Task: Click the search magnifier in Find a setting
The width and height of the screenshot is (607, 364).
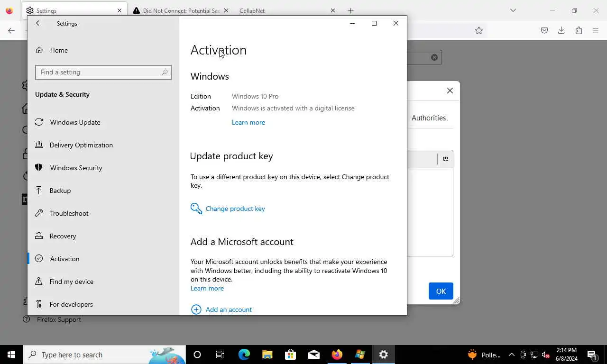Action: tap(165, 73)
